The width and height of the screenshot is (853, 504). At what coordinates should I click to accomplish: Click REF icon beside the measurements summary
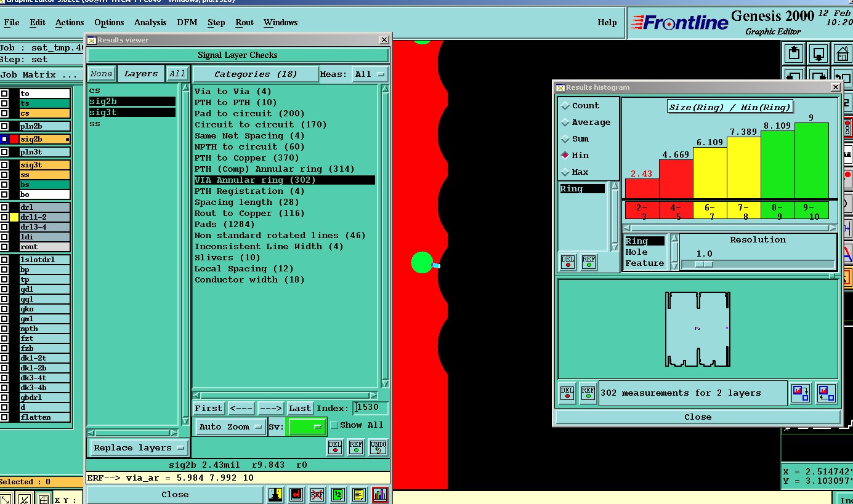[588, 393]
